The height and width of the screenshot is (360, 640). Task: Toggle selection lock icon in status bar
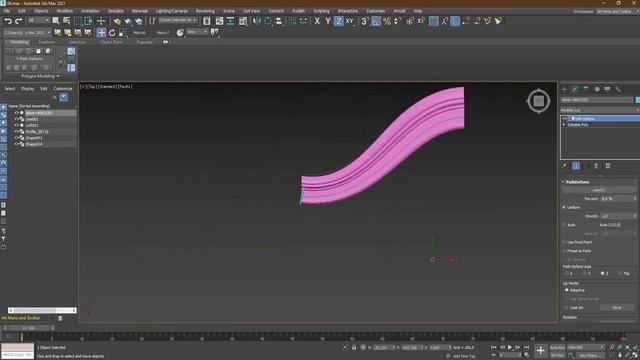(354, 347)
